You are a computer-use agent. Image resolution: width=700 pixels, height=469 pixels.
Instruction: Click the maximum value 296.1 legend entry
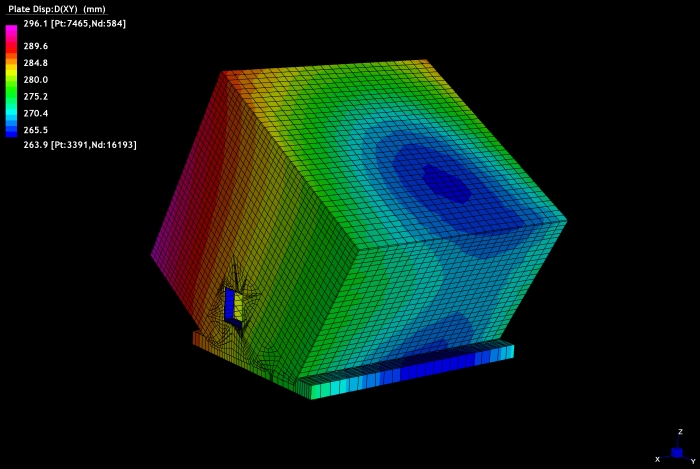tap(74, 23)
